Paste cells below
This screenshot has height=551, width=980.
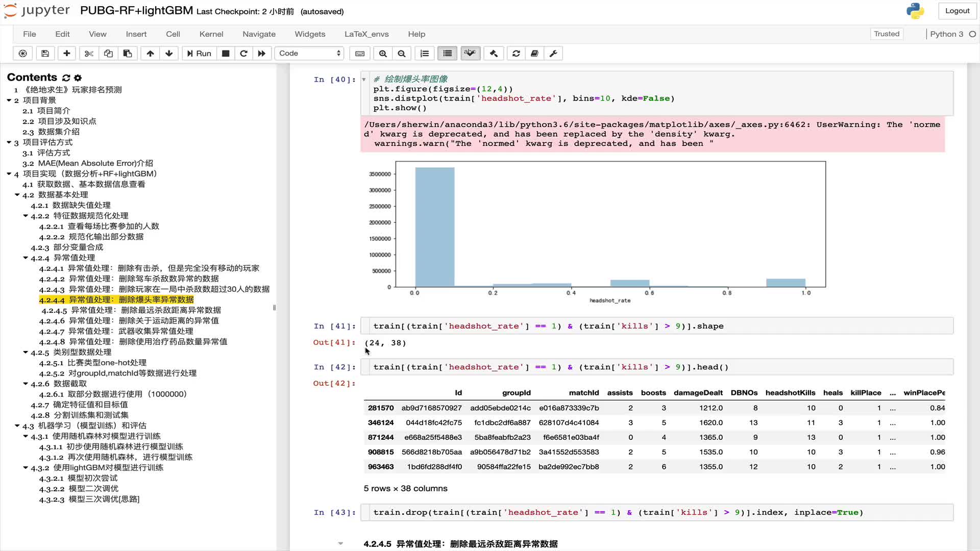click(x=128, y=53)
